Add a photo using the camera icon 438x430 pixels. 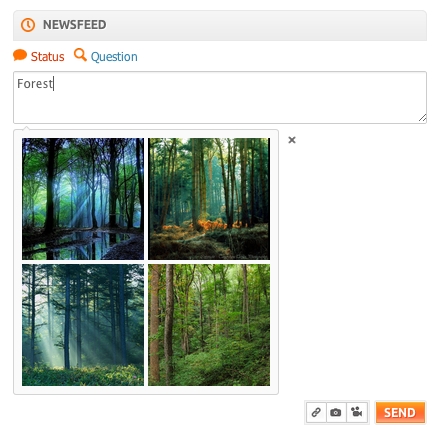click(336, 412)
